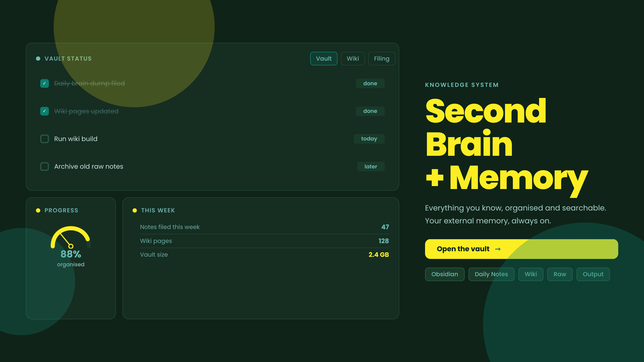The image size is (644, 362).
Task: Click the 88% organised value
Action: coord(71,254)
